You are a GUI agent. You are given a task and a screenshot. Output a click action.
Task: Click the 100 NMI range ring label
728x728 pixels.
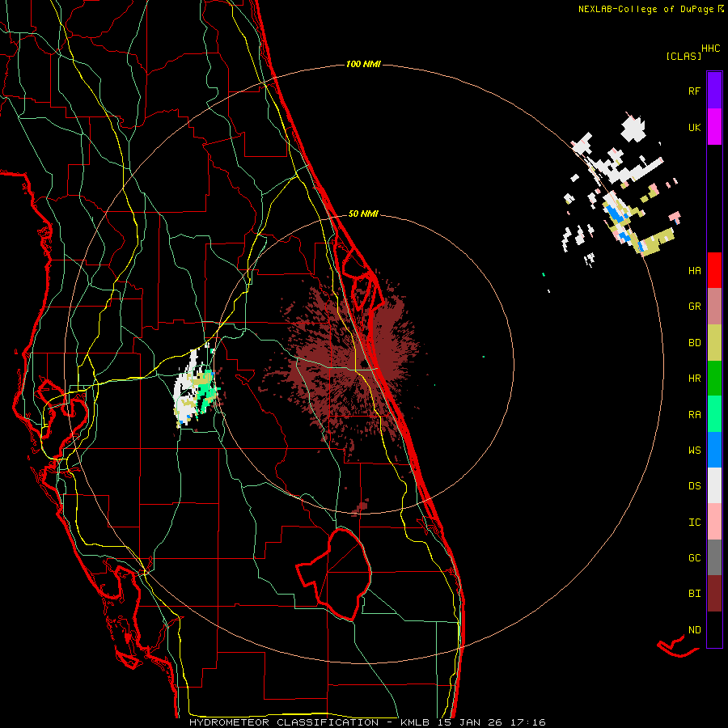[363, 64]
